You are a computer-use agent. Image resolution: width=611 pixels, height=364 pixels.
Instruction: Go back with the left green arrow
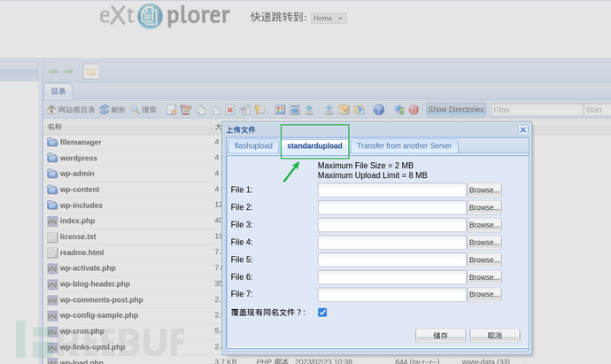click(x=53, y=72)
